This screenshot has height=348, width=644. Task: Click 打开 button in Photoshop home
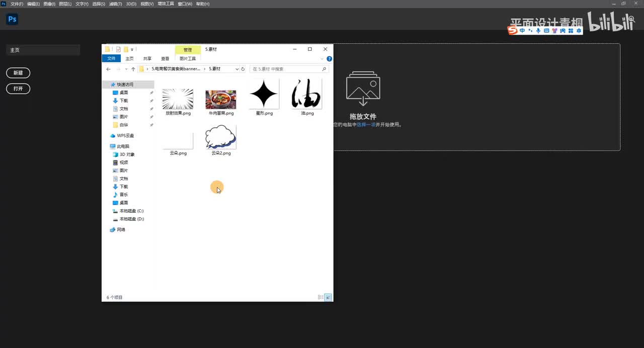pos(18,89)
